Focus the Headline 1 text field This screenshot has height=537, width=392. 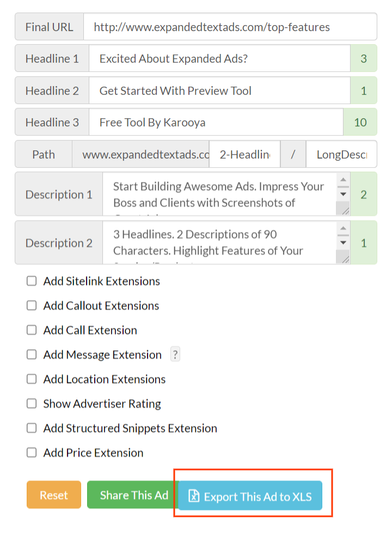pos(219,58)
